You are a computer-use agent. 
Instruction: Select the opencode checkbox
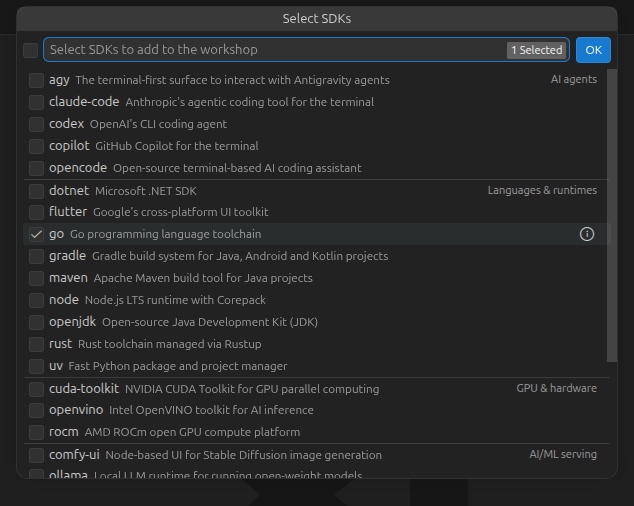(36, 168)
